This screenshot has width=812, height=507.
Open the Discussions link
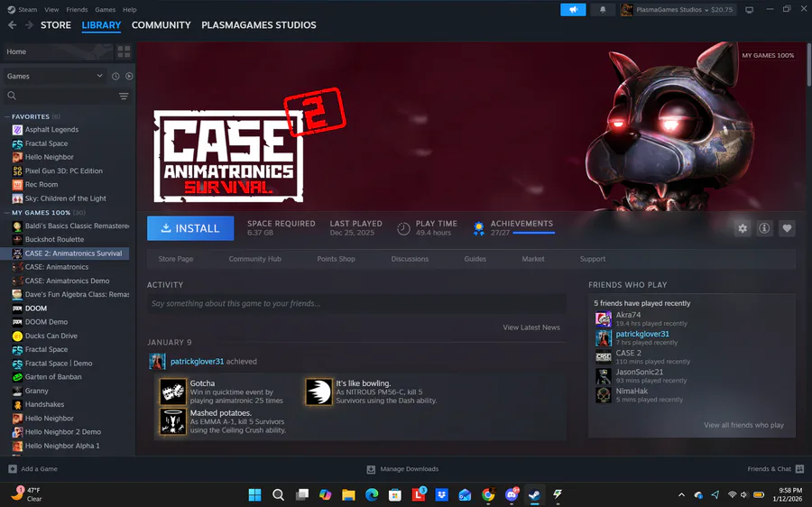click(x=410, y=259)
